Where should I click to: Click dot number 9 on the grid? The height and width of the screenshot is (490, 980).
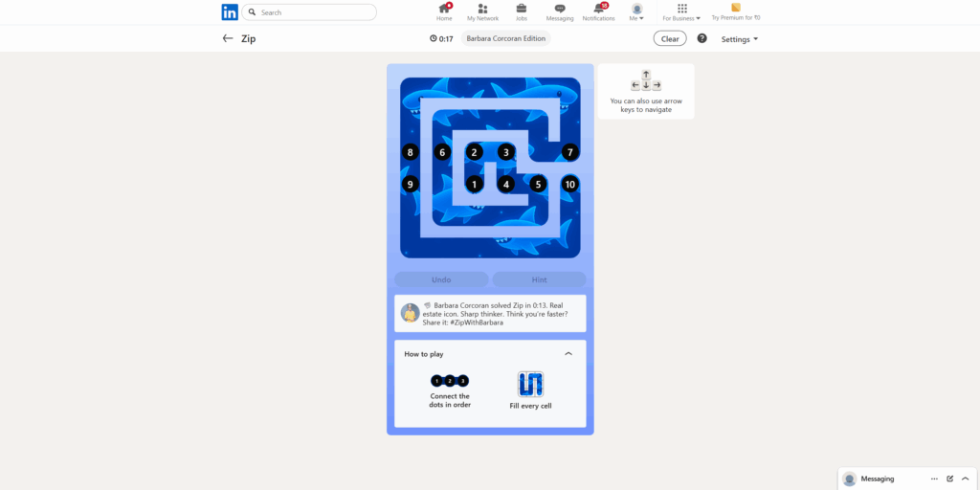click(x=410, y=185)
